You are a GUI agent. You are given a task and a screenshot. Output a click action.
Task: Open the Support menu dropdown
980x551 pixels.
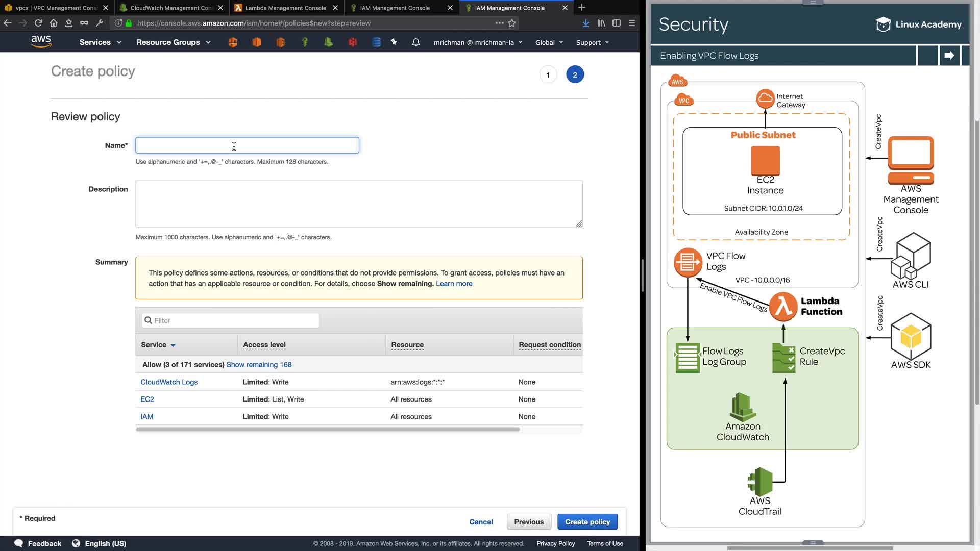pos(592,42)
